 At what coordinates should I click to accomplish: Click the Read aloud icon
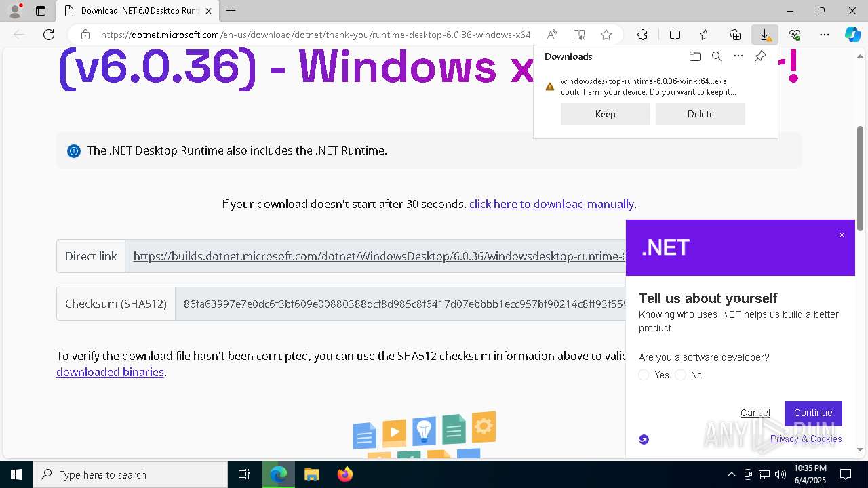coord(552,35)
